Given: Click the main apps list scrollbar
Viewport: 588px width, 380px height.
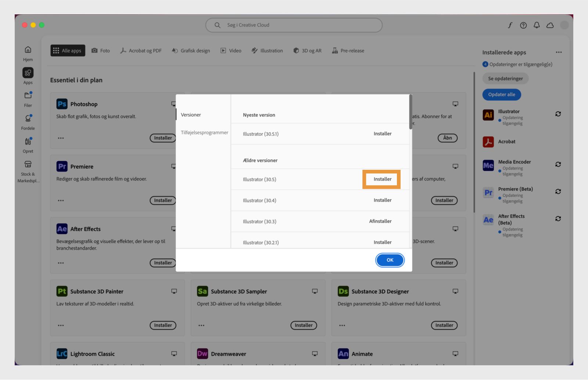Looking at the screenshot, I should coord(474,142).
